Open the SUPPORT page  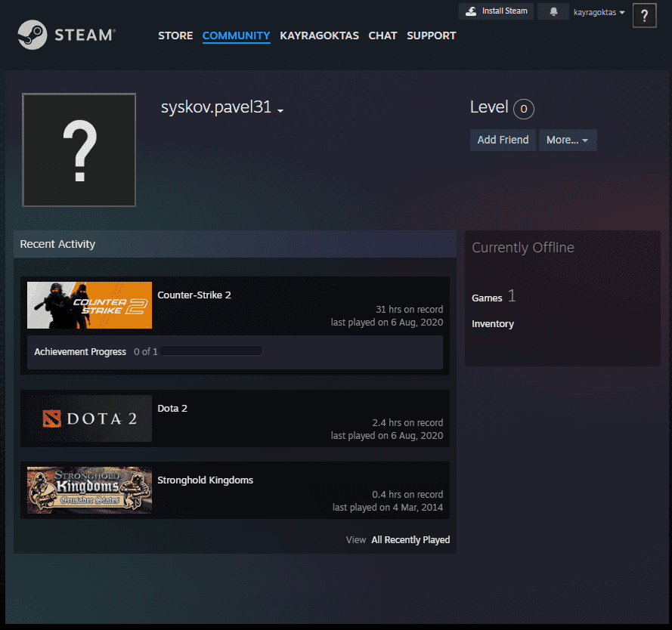(x=431, y=36)
